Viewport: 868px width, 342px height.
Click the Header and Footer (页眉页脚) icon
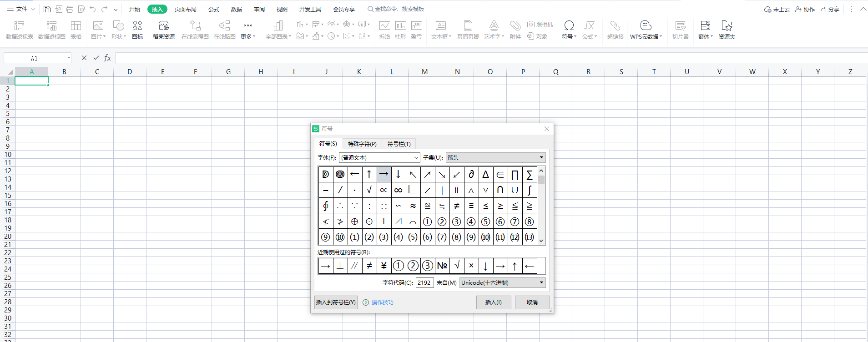coord(468,30)
